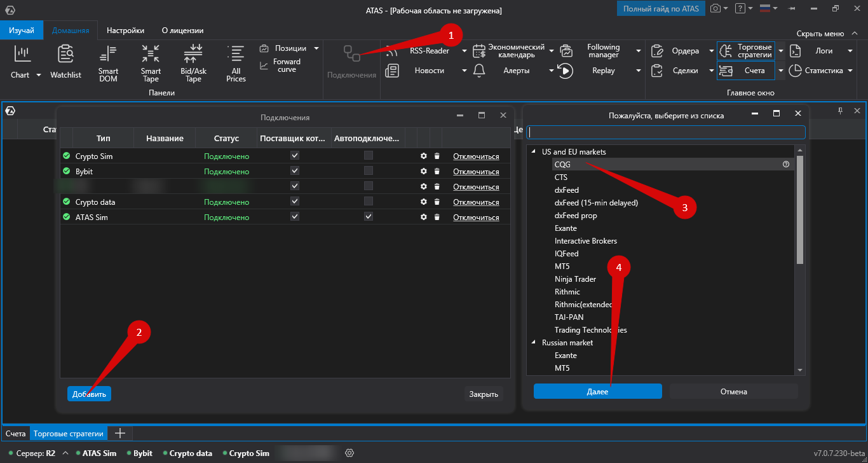
Task: Click the Replay play icon
Action: 566,71
